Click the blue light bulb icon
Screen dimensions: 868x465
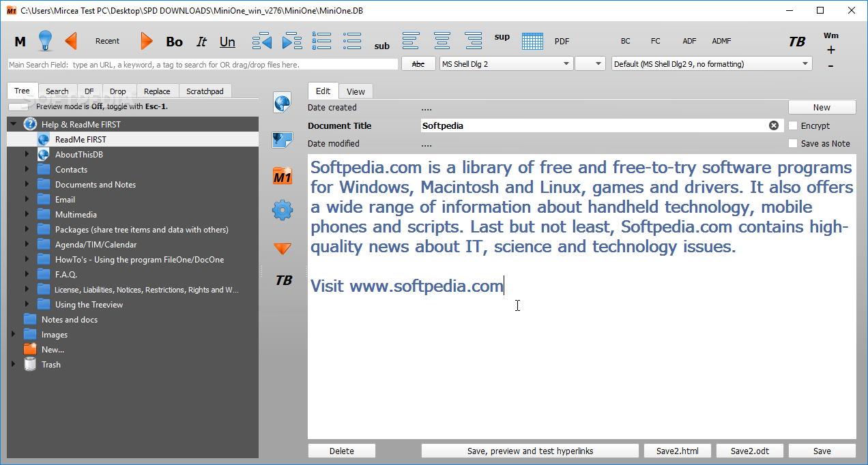pyautogui.click(x=46, y=41)
